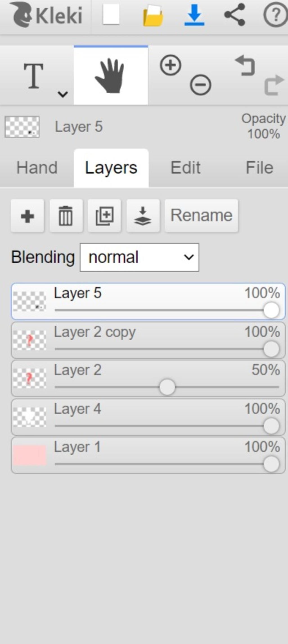Screen dimensions: 288x644
Task: Download the image with blue arrow icon
Action: 194,15
